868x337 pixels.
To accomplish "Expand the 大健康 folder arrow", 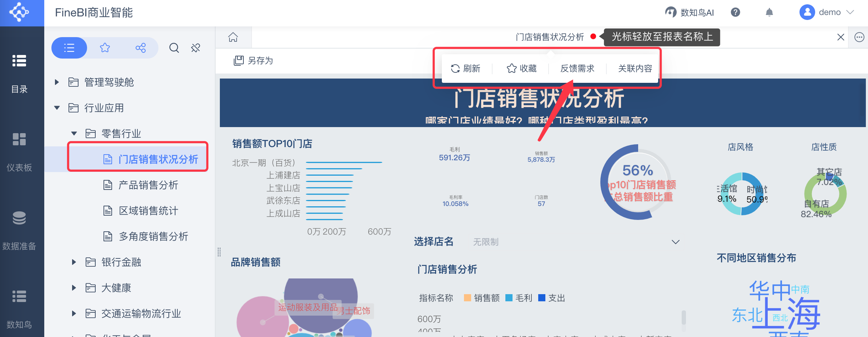I will point(74,288).
